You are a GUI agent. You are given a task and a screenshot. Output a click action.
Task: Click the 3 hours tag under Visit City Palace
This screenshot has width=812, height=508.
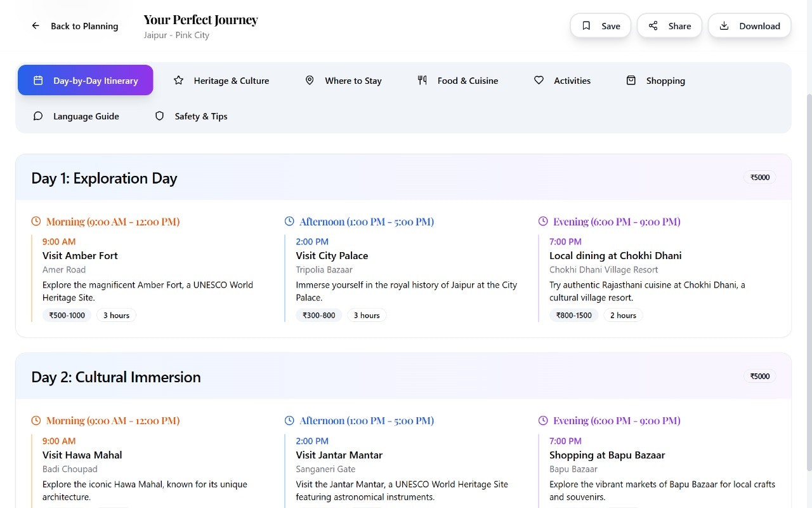tap(367, 315)
